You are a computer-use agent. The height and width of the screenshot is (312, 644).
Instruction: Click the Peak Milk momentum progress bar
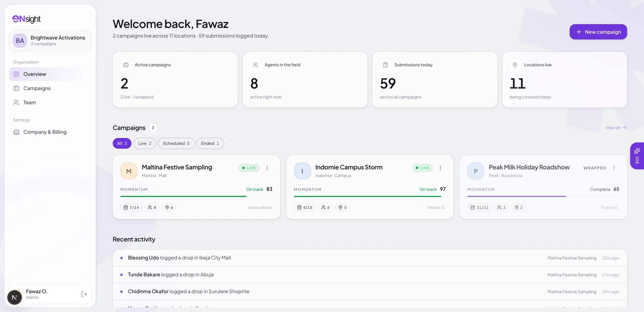tap(543, 196)
